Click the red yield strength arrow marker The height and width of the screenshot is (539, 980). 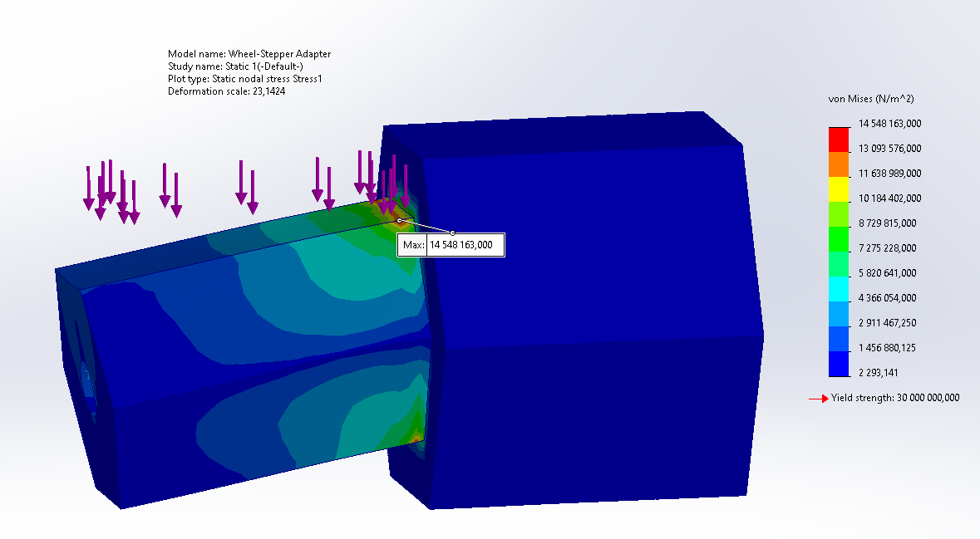click(x=818, y=399)
